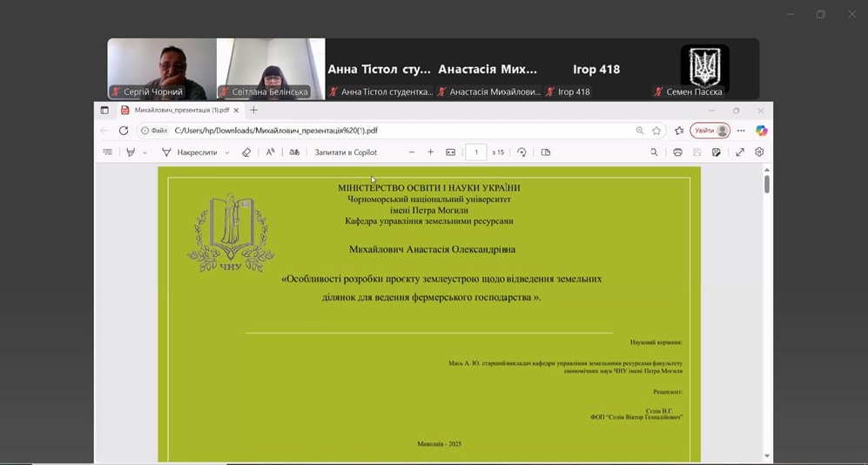The image size is (868, 465).
Task: Reload the PDF page
Action: click(124, 131)
